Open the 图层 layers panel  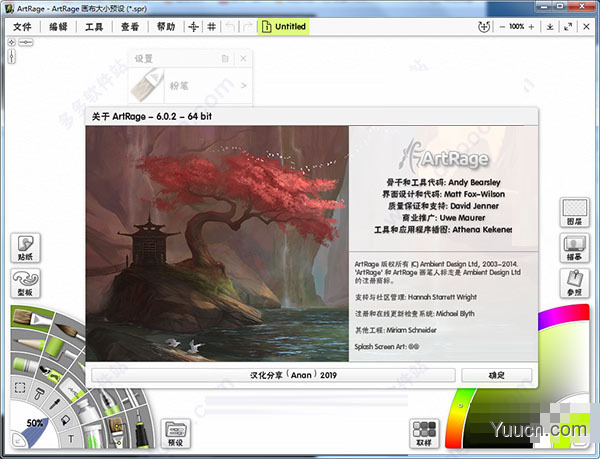pos(574,213)
